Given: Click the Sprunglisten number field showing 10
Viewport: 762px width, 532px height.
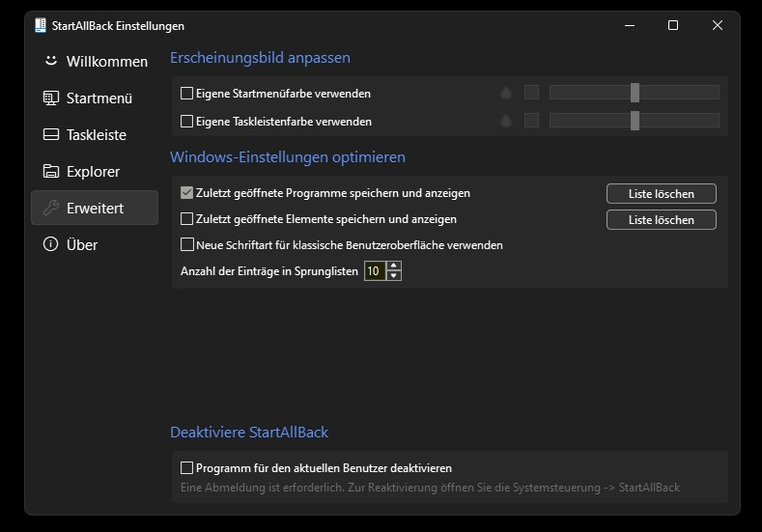Looking at the screenshot, I should (x=375, y=271).
